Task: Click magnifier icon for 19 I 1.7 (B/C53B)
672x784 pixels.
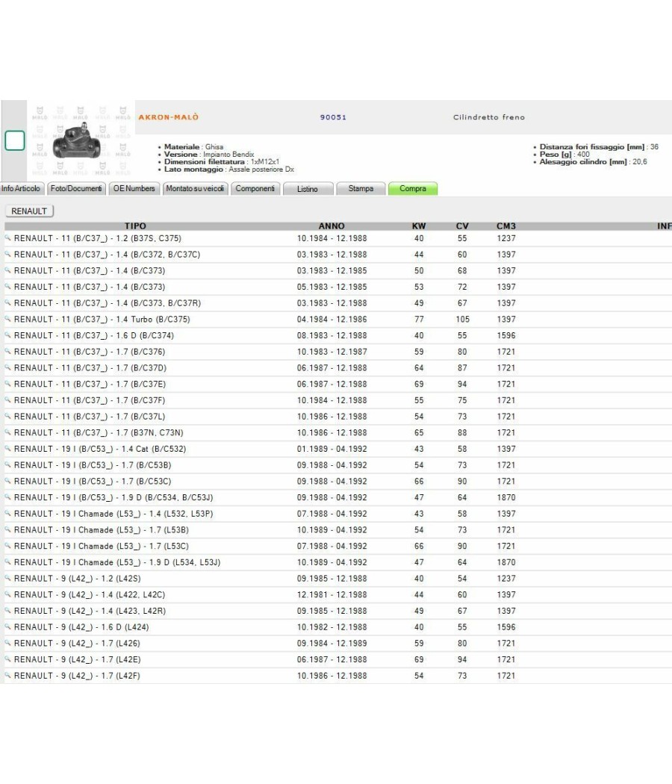Action: [x=8, y=464]
